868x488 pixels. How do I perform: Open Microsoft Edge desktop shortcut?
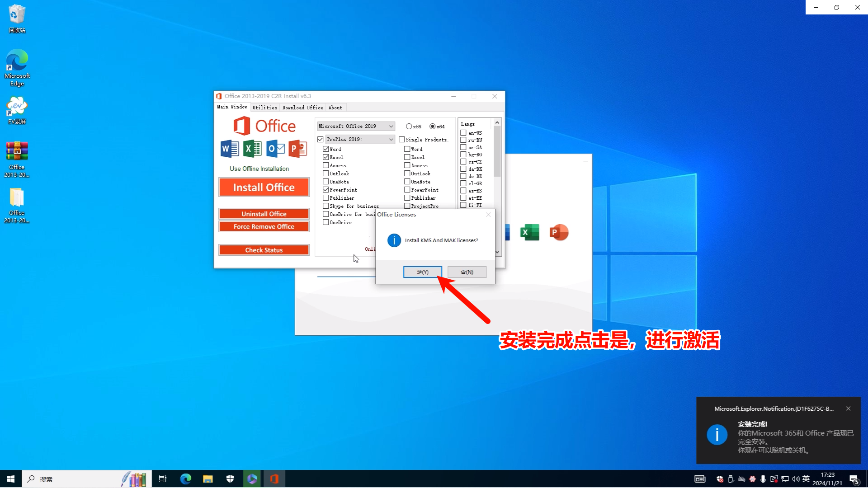pyautogui.click(x=17, y=68)
